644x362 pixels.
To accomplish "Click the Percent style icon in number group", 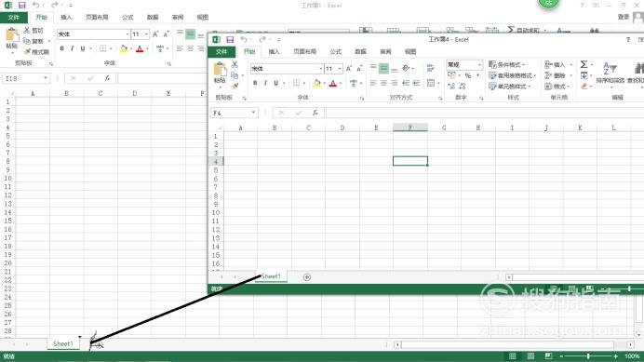I will [x=468, y=75].
